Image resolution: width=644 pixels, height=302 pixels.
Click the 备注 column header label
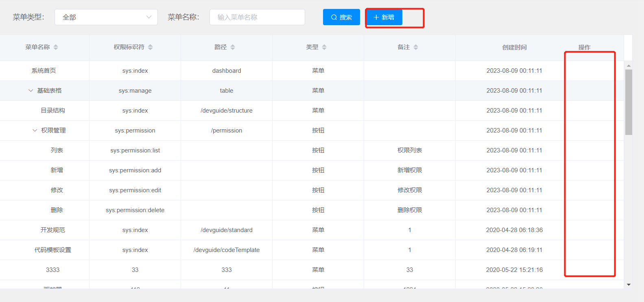click(404, 47)
